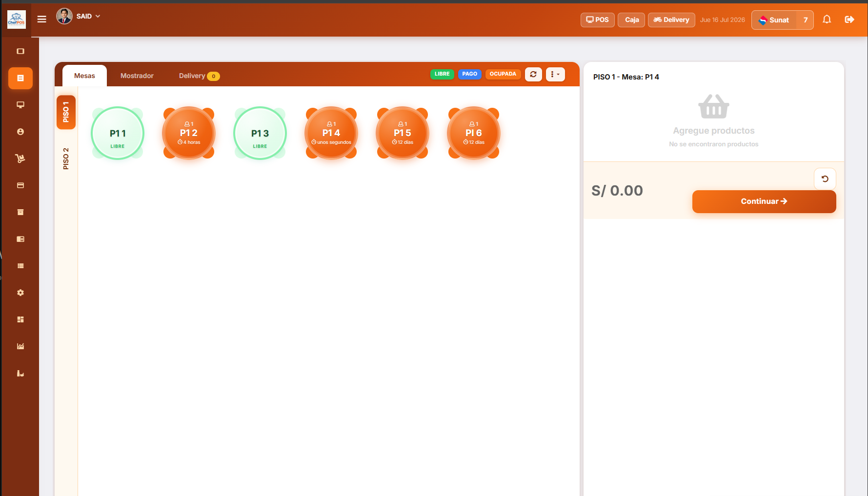Viewport: 868px width, 496px height.
Task: Open the Caja button
Action: [x=631, y=20]
